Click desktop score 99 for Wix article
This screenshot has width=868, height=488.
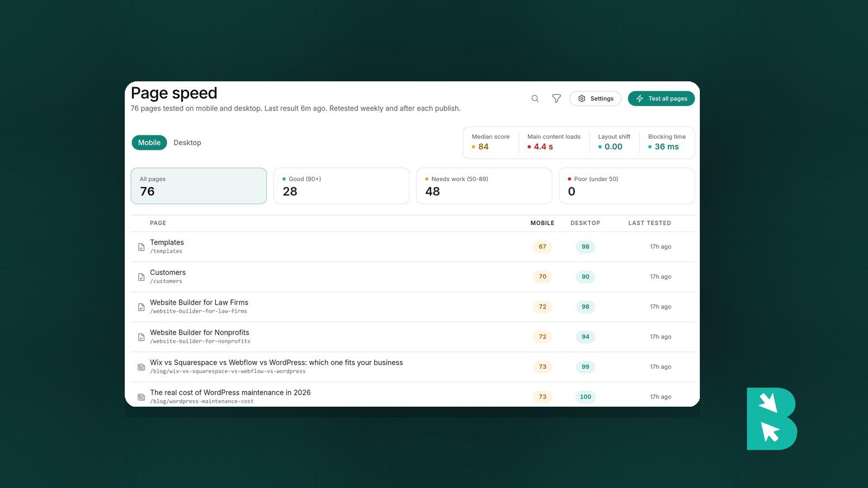coord(585,367)
